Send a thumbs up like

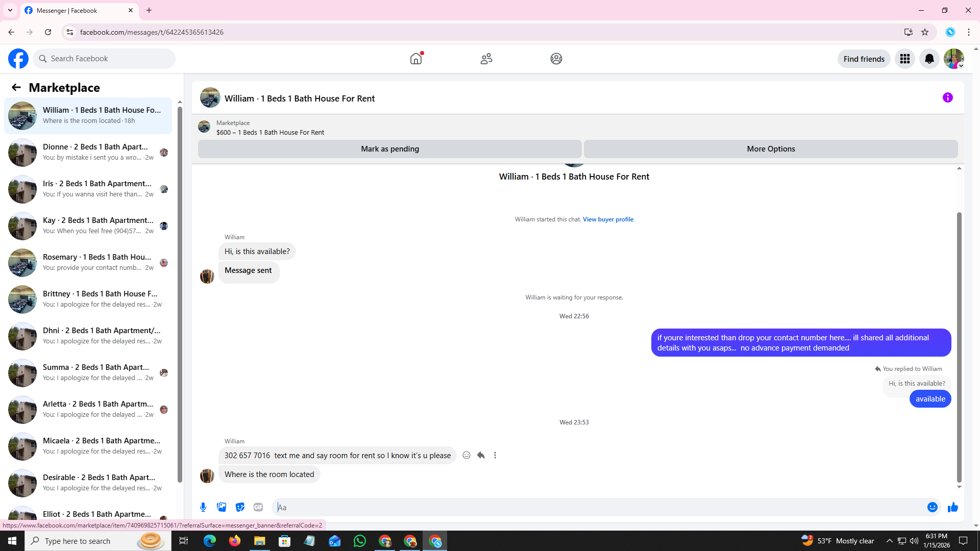point(952,507)
